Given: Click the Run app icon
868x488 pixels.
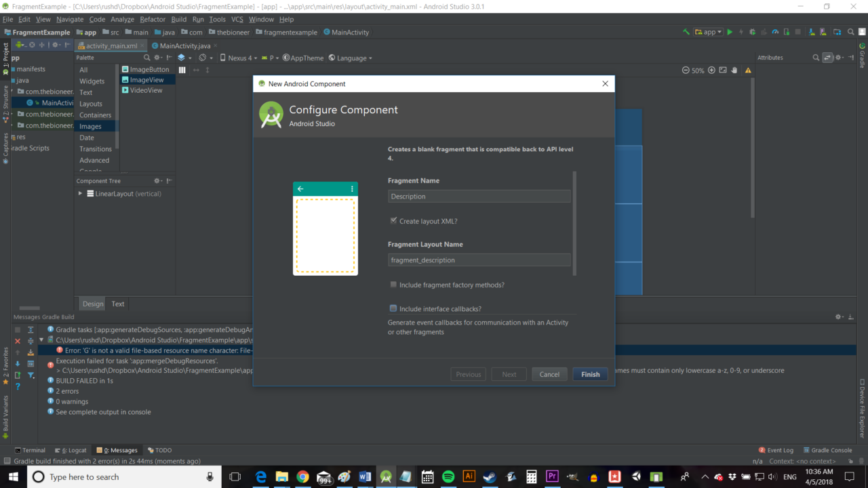Looking at the screenshot, I should (x=730, y=32).
